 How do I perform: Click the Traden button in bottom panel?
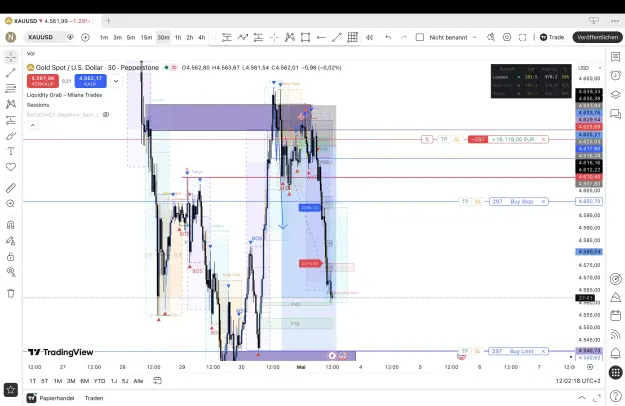(94, 398)
